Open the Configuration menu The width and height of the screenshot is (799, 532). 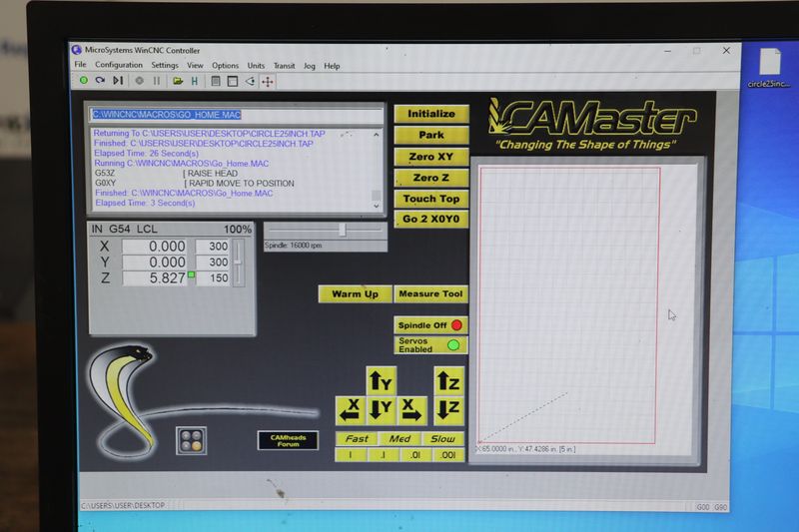click(x=119, y=66)
